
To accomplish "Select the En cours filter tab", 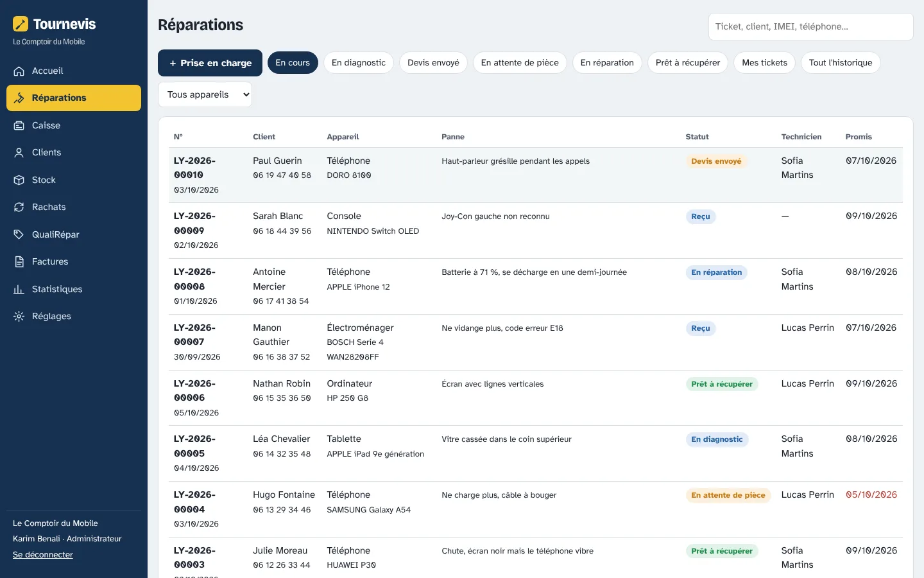I will pyautogui.click(x=293, y=62).
